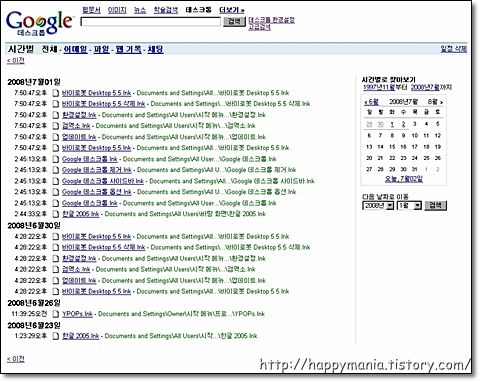Open the month 1월 dropdown
This screenshot has height=382, width=480.
409,206
